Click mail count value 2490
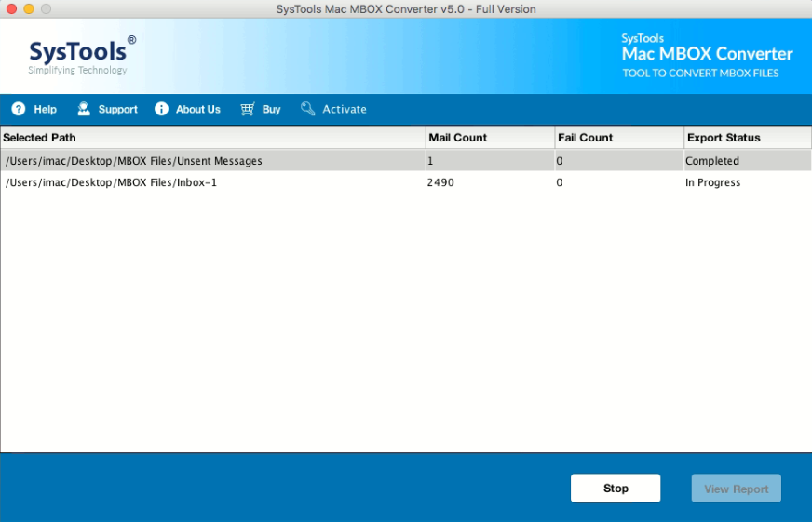The image size is (812, 522). (x=440, y=182)
